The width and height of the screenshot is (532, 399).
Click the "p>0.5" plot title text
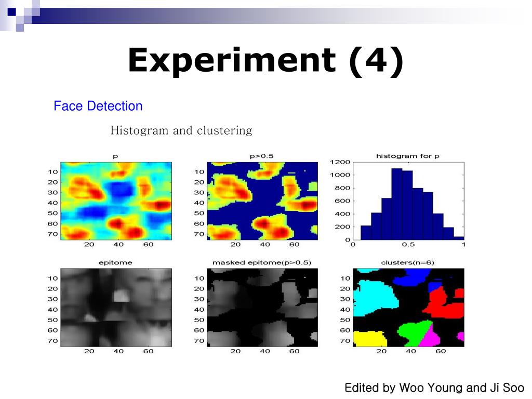262,156
